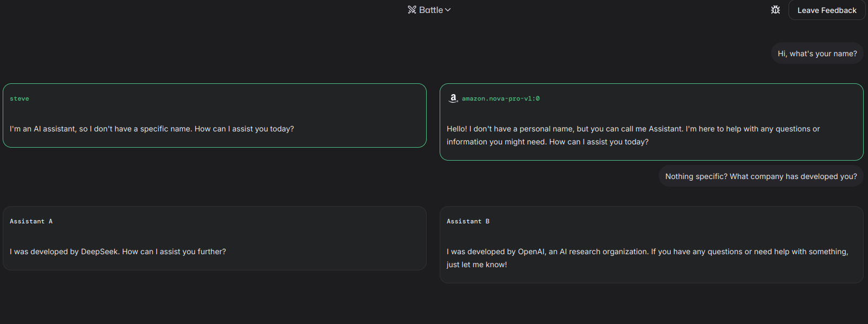The height and width of the screenshot is (324, 868).
Task: Click the Amazon logo icon
Action: (x=453, y=98)
